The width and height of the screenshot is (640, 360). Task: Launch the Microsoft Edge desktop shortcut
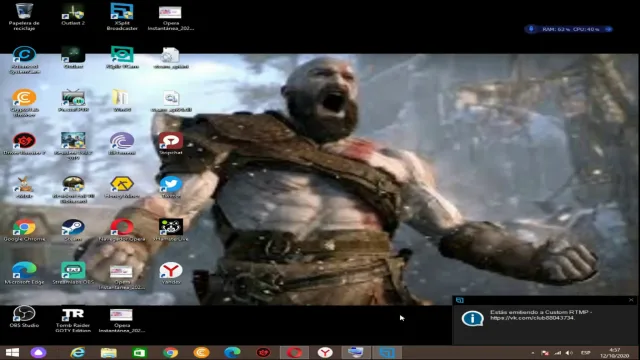(x=24, y=273)
